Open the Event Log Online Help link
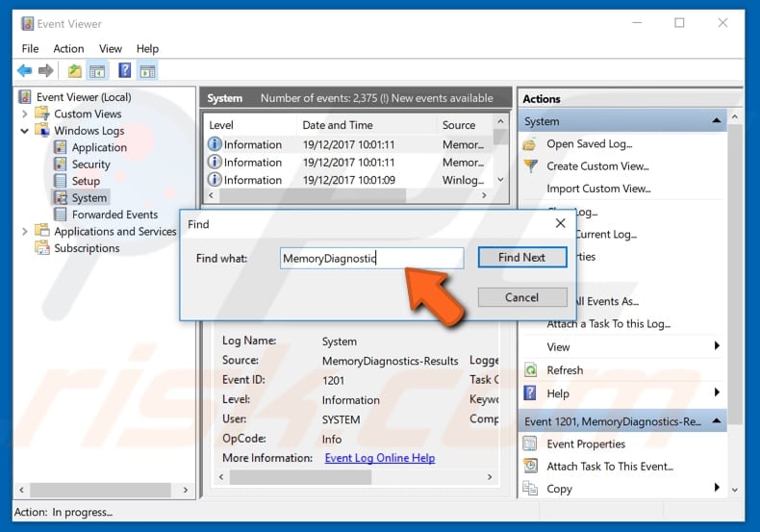The image size is (760, 532). 379,458
